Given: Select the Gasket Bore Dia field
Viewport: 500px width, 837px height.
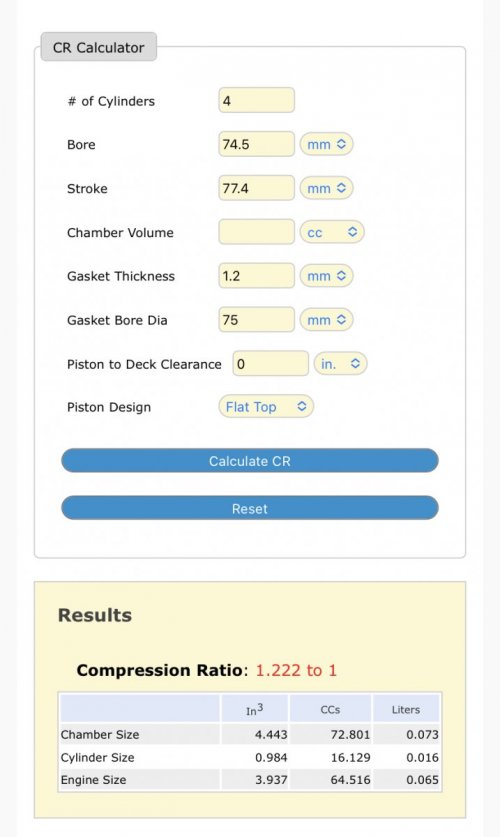Looking at the screenshot, I should point(256,320).
